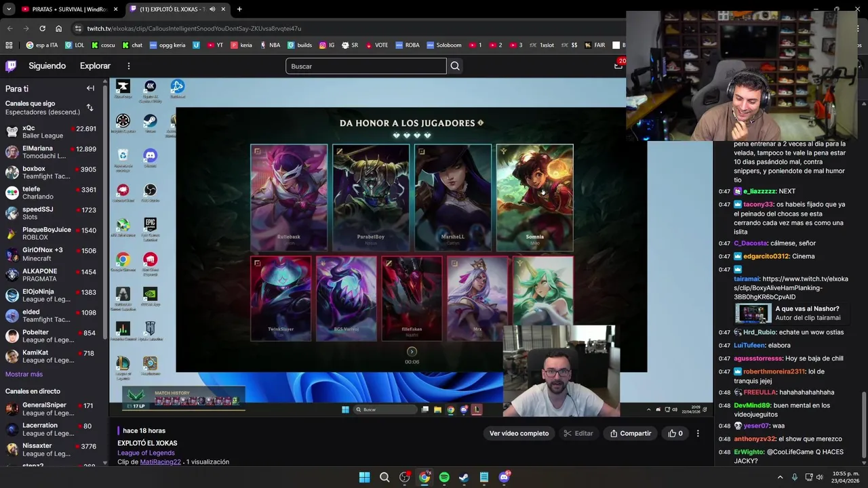The width and height of the screenshot is (868, 488).
Task: Expand followed channels with Mostrar más
Action: 24,374
